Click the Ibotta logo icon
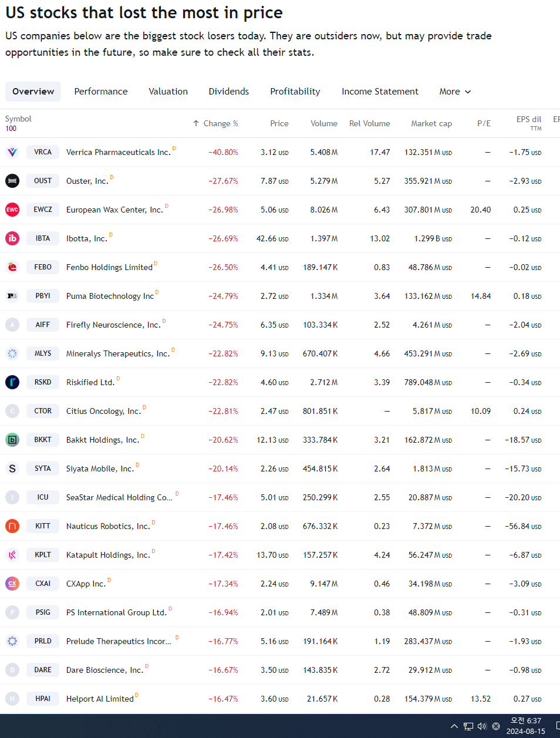 click(x=12, y=238)
